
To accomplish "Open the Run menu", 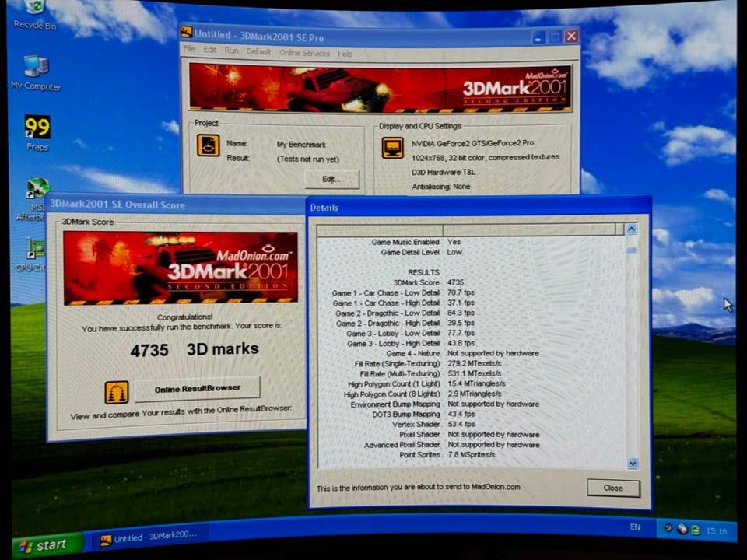I will click(x=232, y=51).
